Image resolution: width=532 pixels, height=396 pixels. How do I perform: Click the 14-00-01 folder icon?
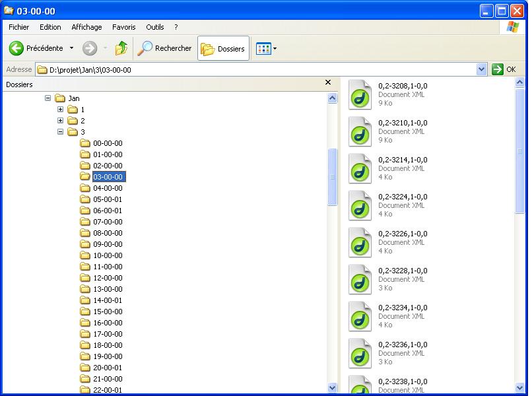[x=85, y=300]
